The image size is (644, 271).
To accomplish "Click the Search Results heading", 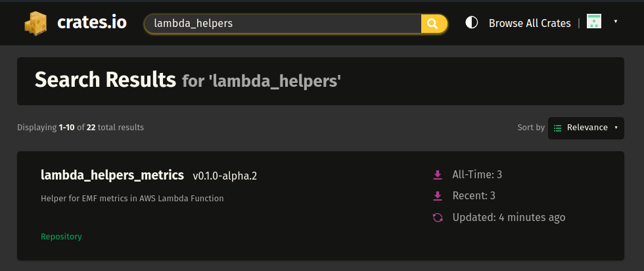I will point(105,80).
